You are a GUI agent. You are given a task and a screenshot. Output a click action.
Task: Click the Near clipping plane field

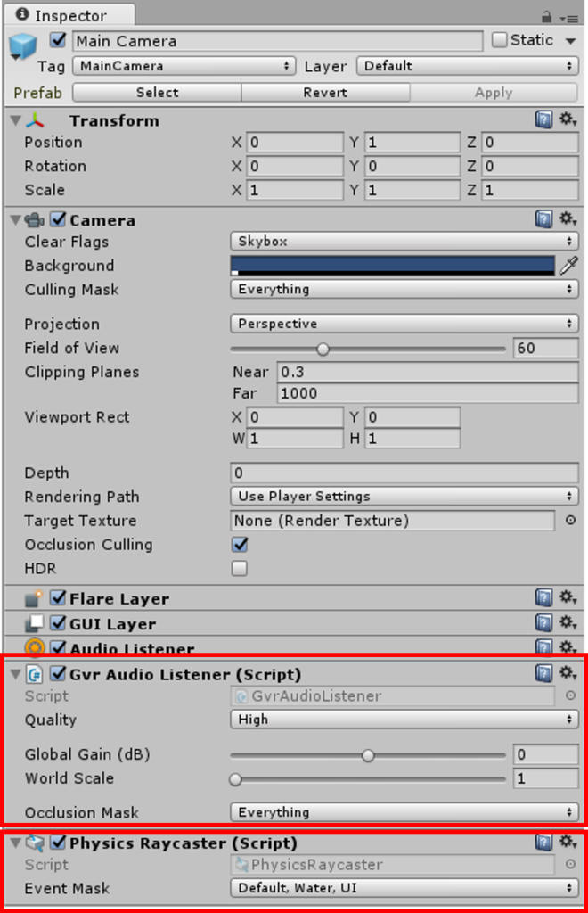(428, 372)
